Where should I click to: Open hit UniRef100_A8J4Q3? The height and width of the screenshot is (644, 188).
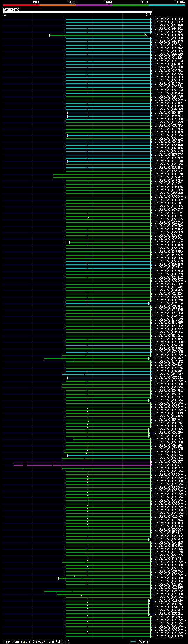[169, 19]
